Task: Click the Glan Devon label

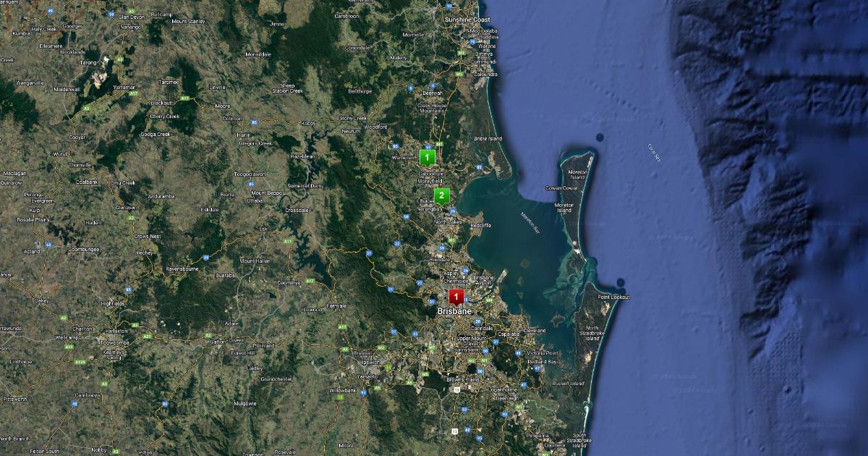Action: click(132, 16)
